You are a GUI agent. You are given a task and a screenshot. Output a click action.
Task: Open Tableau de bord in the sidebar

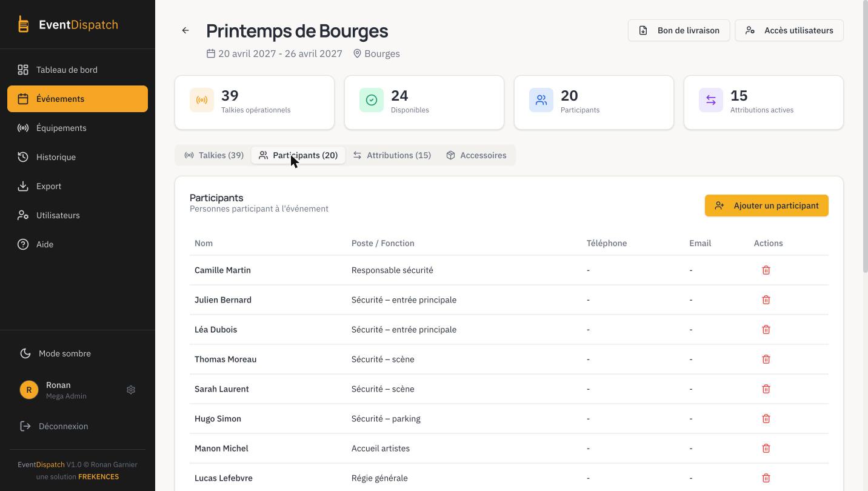[78, 70]
